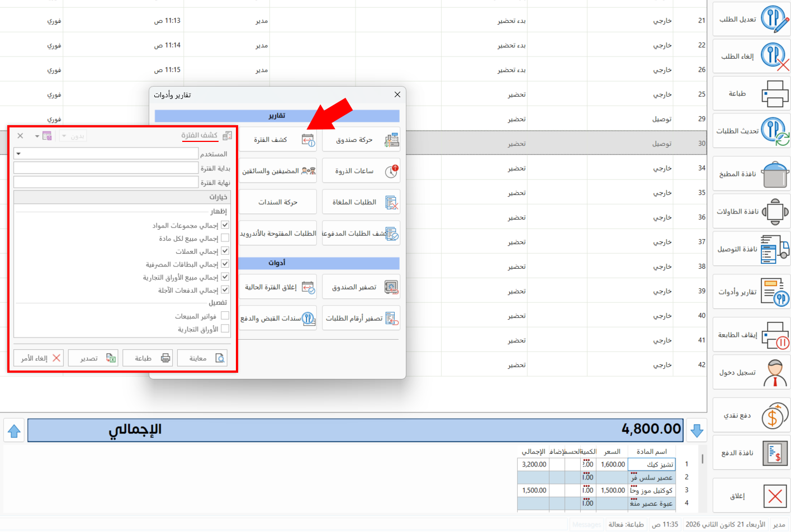Toggle Total Currencies (إجمالي العملات) checkbox
Screen dimensions: 791x532
(225, 251)
